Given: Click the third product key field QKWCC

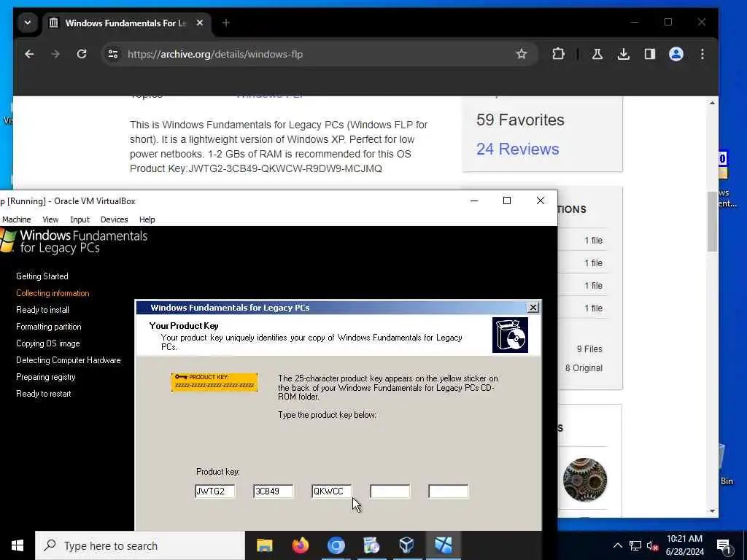Looking at the screenshot, I should (332, 491).
